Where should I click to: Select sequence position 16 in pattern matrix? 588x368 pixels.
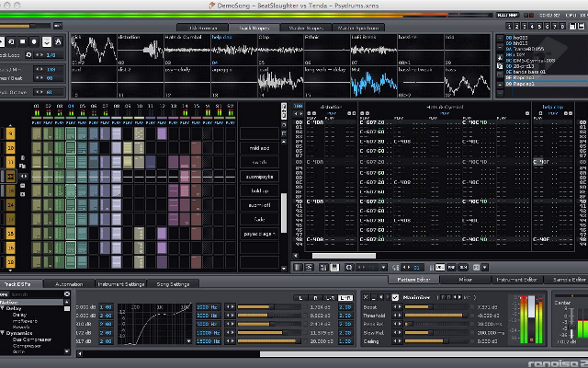coord(10,247)
